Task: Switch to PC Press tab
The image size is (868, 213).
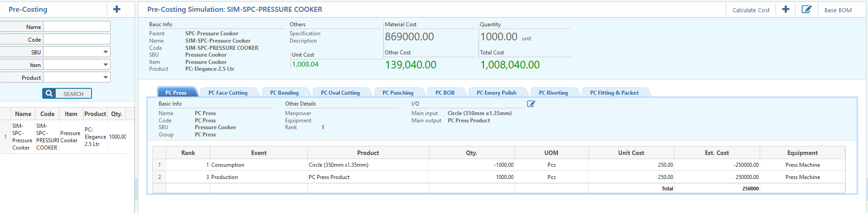Action: pos(176,92)
